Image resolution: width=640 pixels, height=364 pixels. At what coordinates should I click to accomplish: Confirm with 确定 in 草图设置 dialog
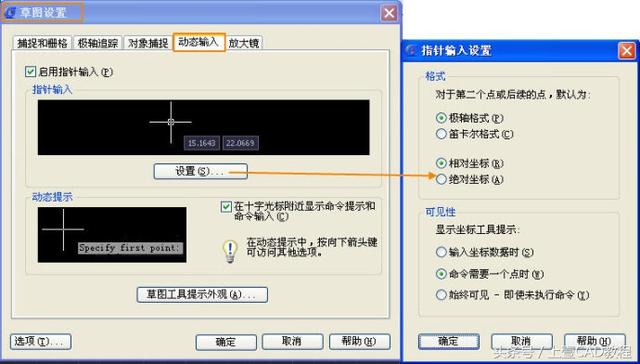[226, 342]
